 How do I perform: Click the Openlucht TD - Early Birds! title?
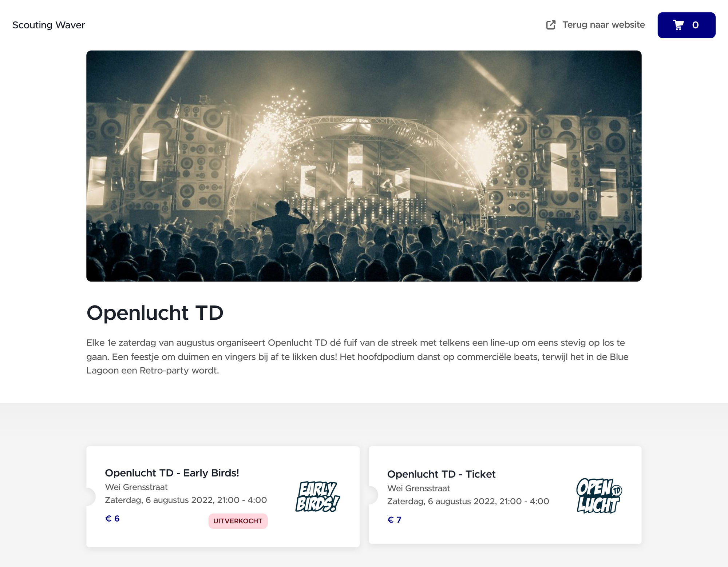172,473
